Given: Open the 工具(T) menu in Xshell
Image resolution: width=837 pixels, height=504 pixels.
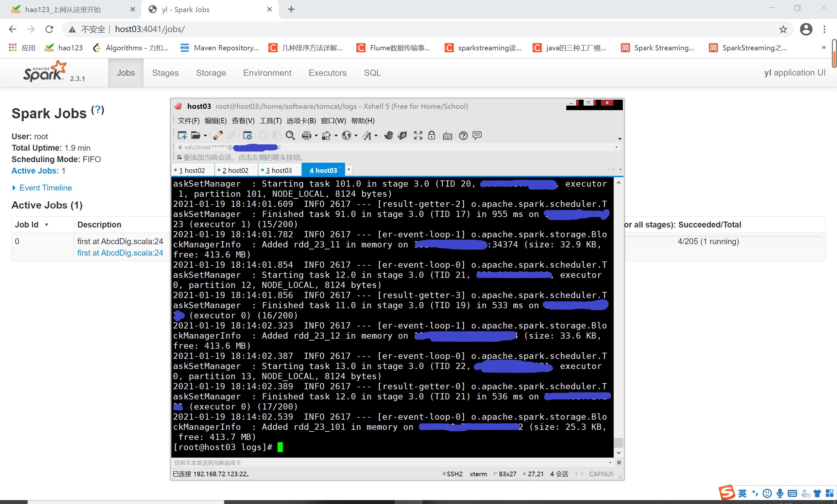Looking at the screenshot, I should 270,121.
